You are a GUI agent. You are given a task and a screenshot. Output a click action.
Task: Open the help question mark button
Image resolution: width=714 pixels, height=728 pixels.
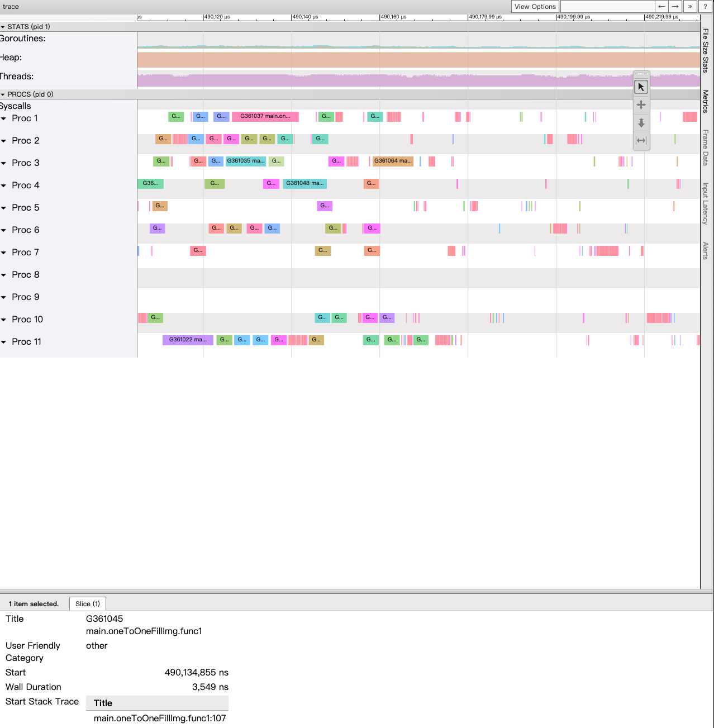(705, 6)
